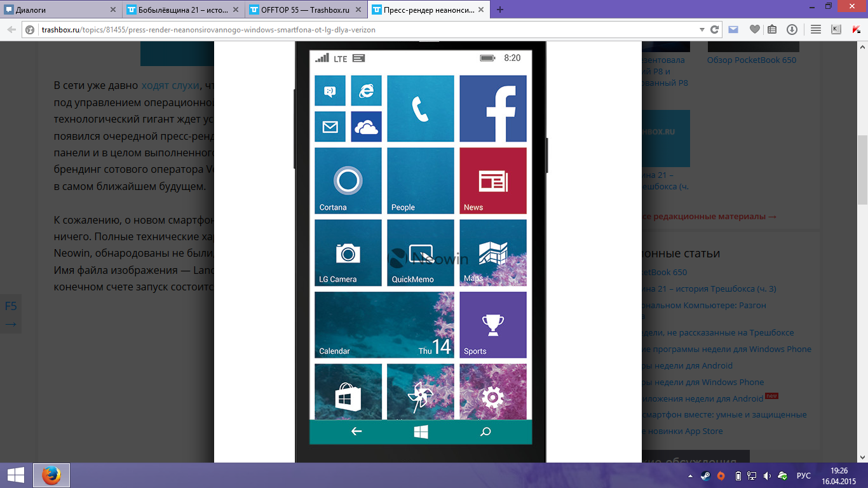Viewport: 868px width, 488px height.
Task: Click the F5 → side navigation button
Action: point(11,315)
